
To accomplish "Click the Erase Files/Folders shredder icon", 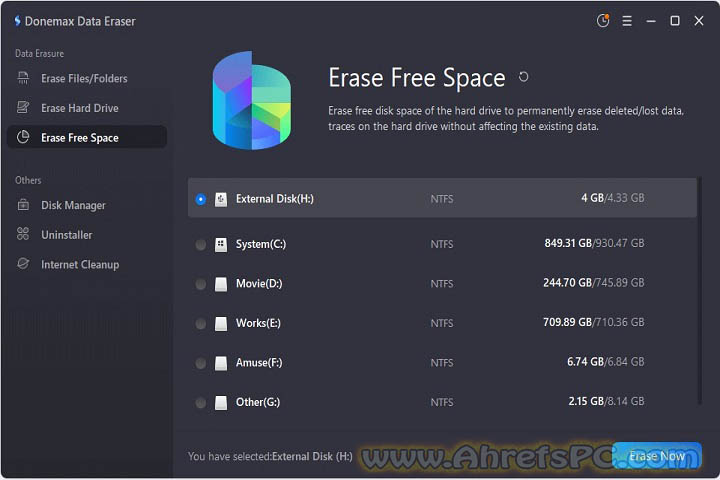I will click(23, 78).
